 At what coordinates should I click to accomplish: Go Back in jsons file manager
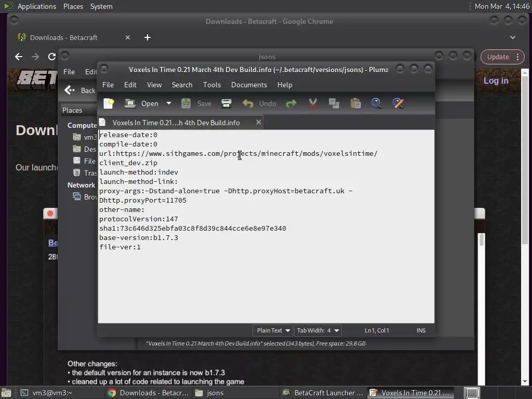click(80, 90)
